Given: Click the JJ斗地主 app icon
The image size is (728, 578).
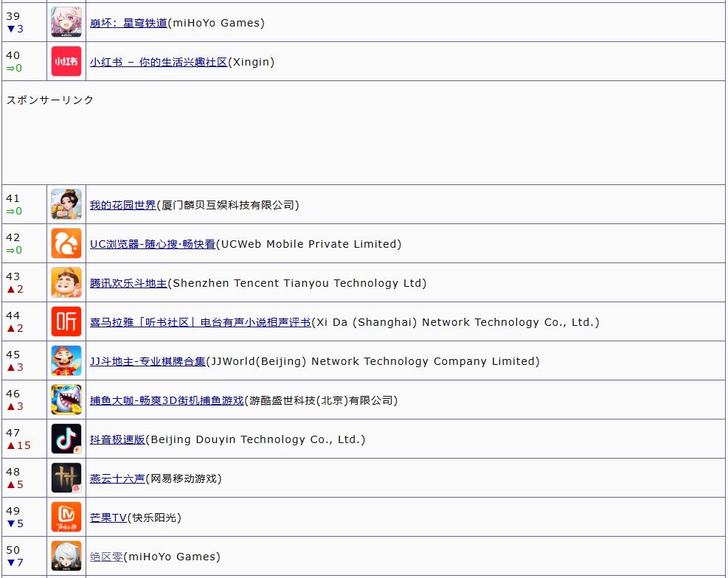Looking at the screenshot, I should tap(66, 361).
